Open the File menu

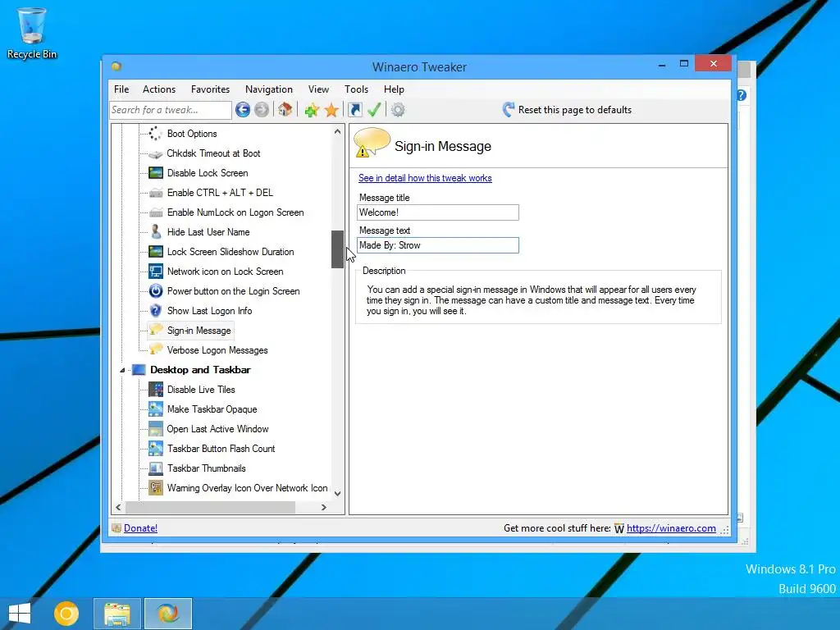121,89
